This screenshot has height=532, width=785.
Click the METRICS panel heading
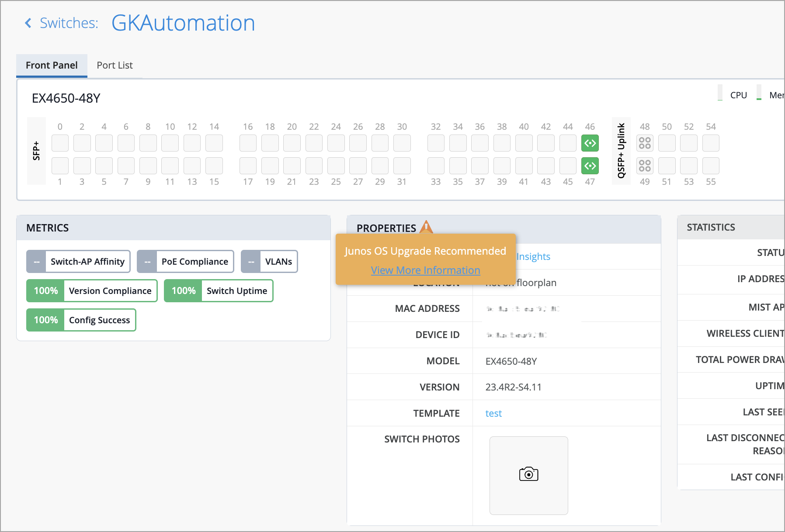[x=47, y=228]
